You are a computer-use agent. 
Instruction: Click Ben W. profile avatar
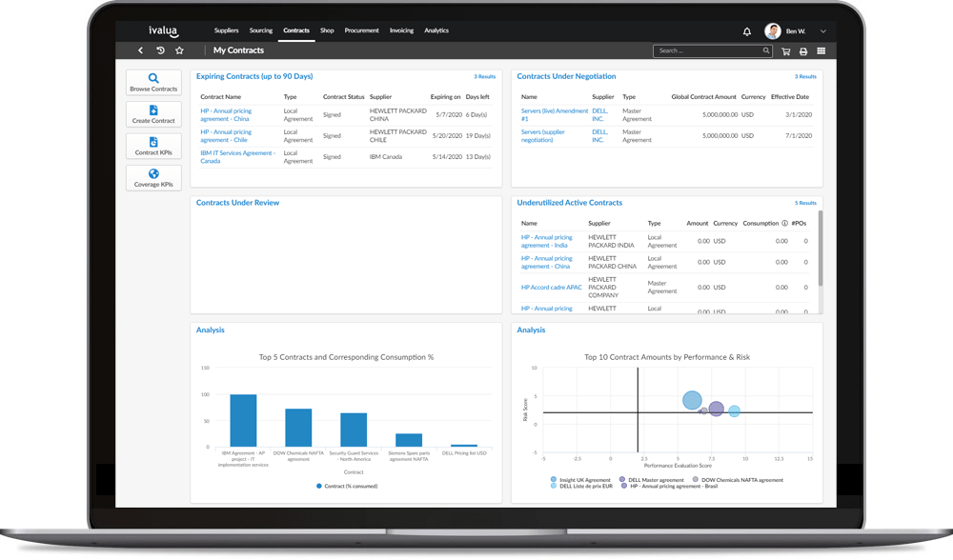pyautogui.click(x=773, y=31)
